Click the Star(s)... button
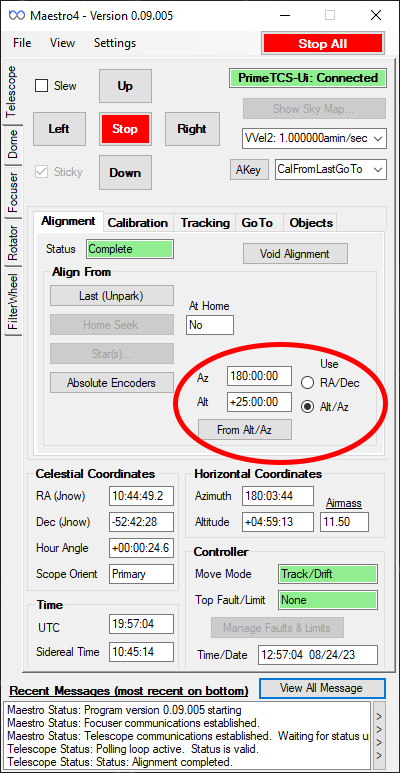400x773 pixels. tap(112, 353)
